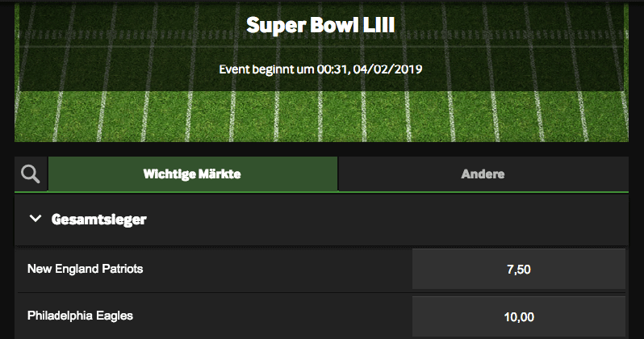644x339 pixels.
Task: Click the green underline below the market tabs
Action: point(321,192)
